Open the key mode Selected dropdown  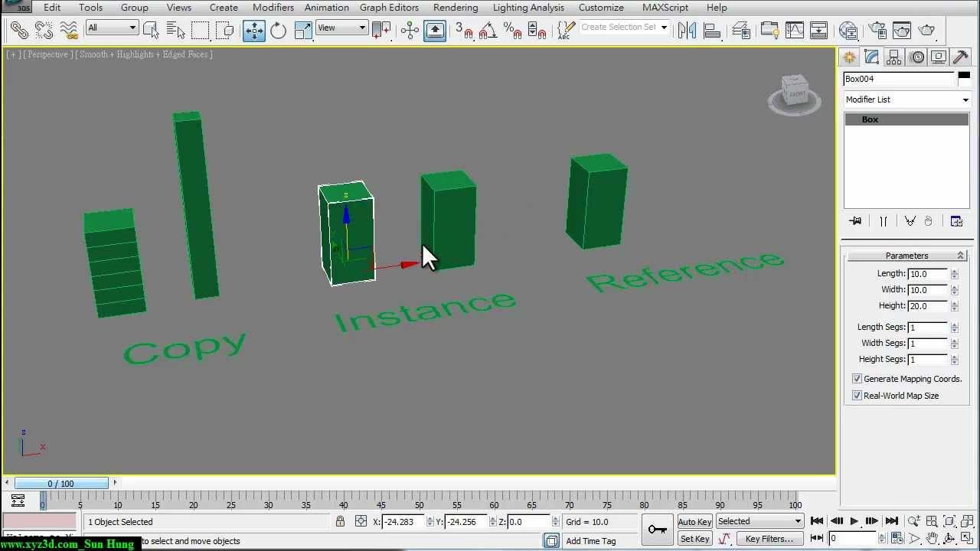(x=759, y=521)
